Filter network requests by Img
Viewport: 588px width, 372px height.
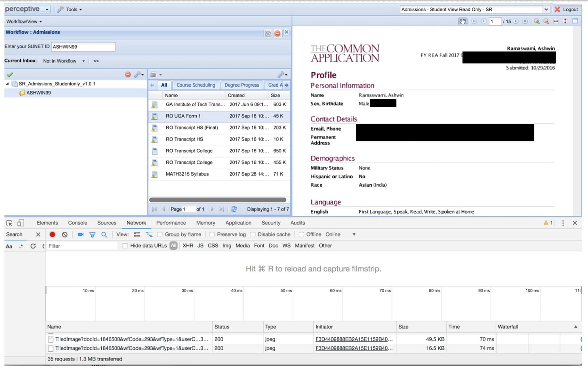(x=227, y=246)
